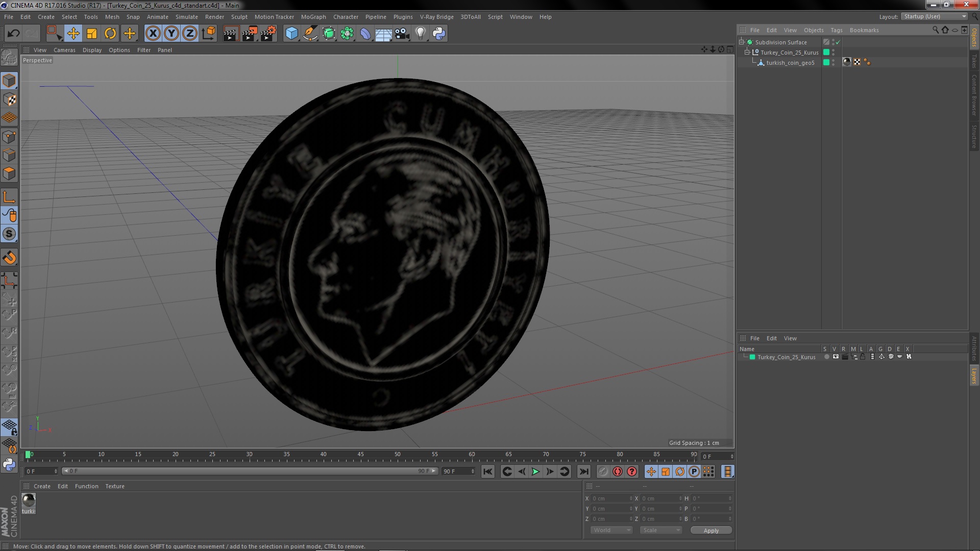Click the material tag on turkish_coin_geo5
Screen dimensions: 980x551
click(847, 62)
